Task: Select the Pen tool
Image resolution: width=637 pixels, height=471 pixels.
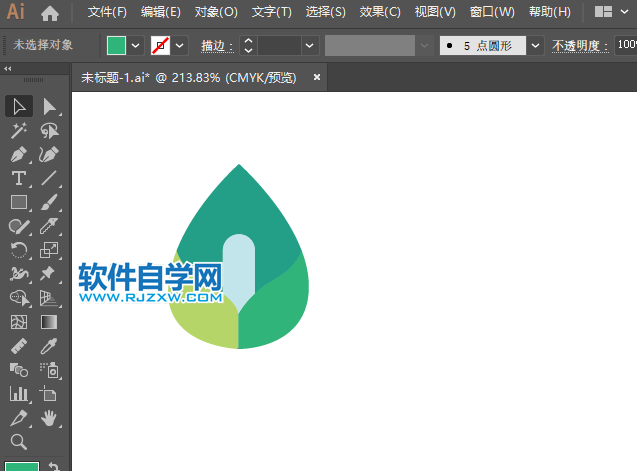Action: click(x=19, y=154)
